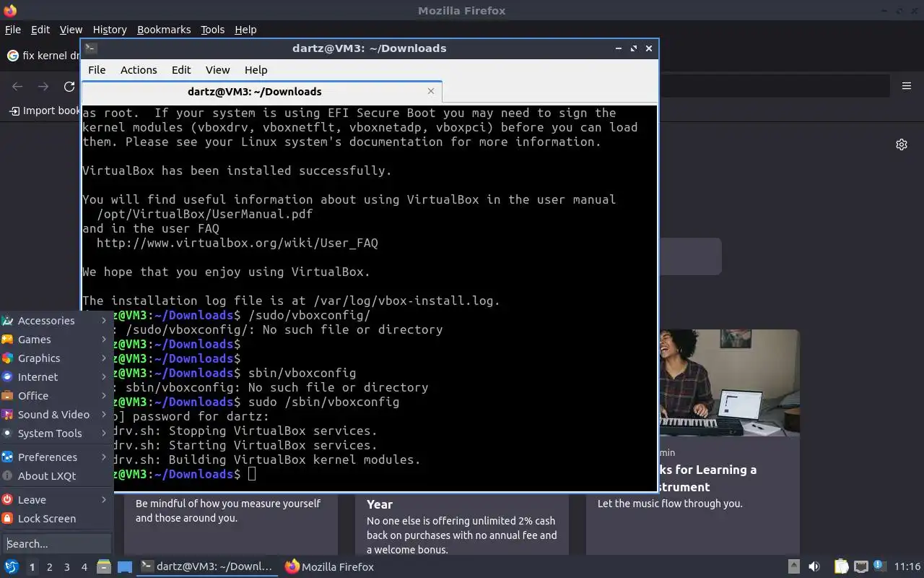924x578 pixels.
Task: Open the Firefox Tools menu
Action: 212,30
